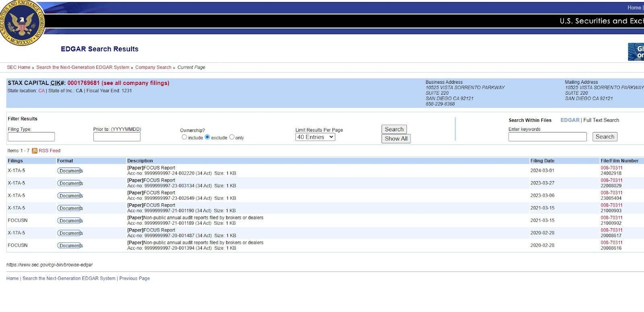The image size is (644, 312).
Task: Open Search the Next-Generation EDGAR System breadcrumb
Action: (x=83, y=67)
